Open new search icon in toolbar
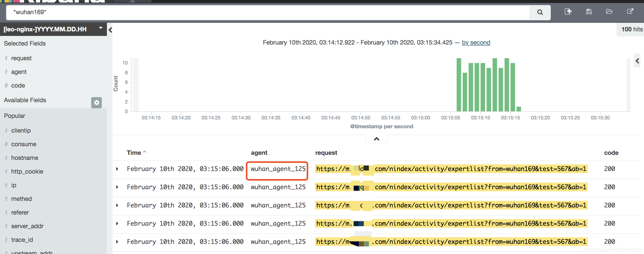Image resolution: width=644 pixels, height=254 pixels. click(568, 12)
